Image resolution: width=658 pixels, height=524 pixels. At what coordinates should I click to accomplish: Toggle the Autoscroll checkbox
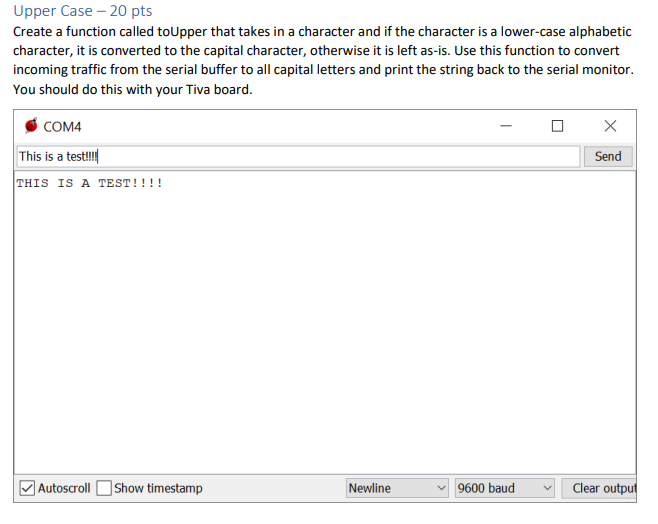(27, 488)
